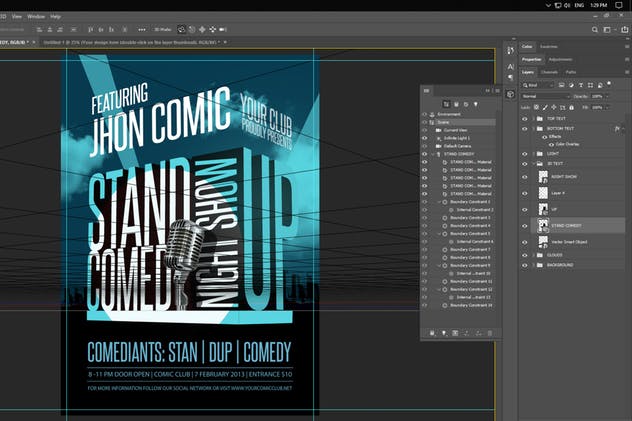
Task: Select the Default Camera item
Action: tap(457, 146)
